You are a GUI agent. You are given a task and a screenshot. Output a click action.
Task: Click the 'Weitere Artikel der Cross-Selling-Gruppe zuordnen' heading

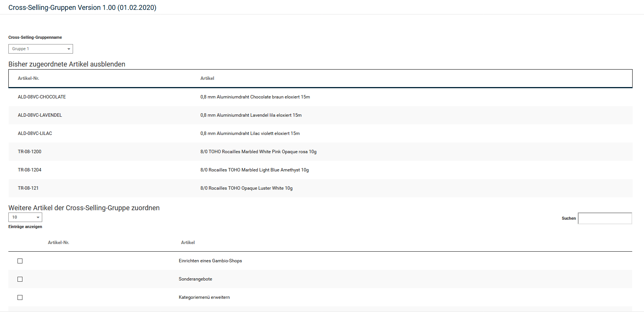point(84,208)
